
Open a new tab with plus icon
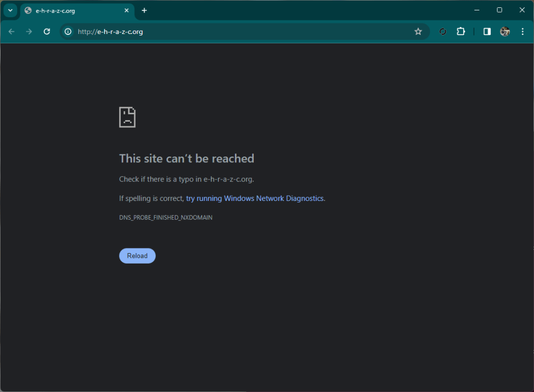click(144, 10)
